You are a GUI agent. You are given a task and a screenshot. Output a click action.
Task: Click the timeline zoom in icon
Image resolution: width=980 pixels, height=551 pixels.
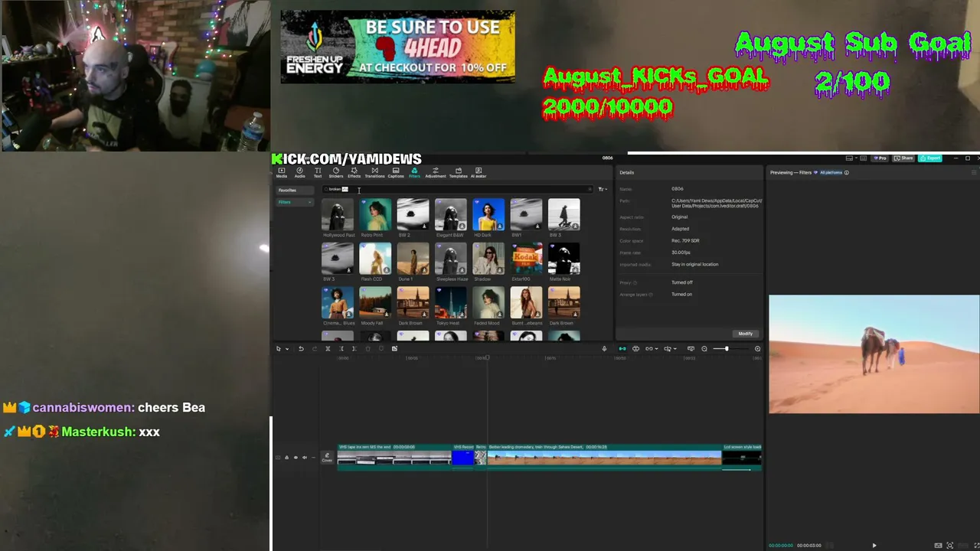pyautogui.click(x=757, y=349)
